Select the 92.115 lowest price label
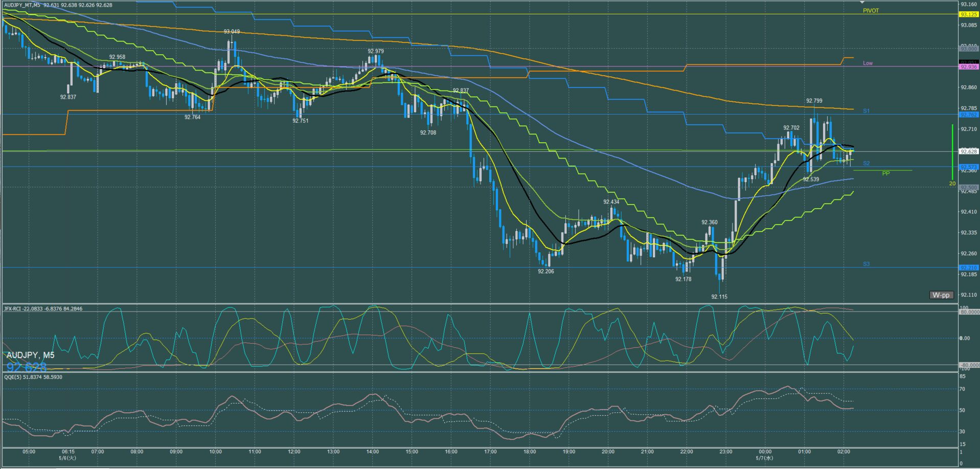This screenshot has height=469, width=980. 719,297
